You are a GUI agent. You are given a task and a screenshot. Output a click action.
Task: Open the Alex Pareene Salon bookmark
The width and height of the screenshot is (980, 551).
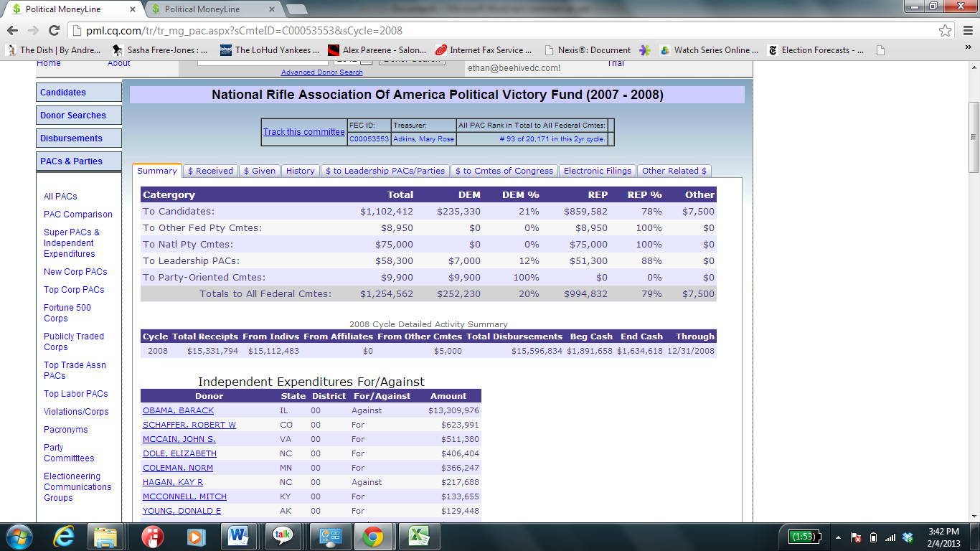point(377,50)
